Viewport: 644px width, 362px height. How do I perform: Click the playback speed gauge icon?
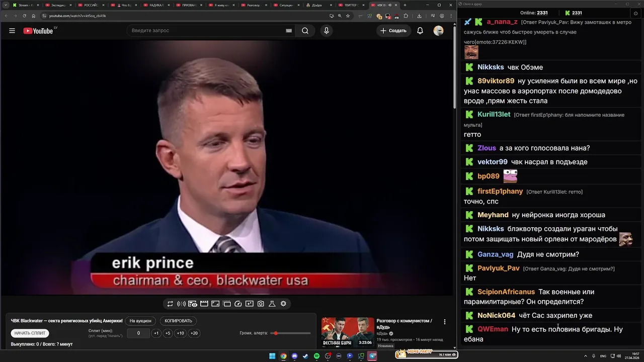coord(238,304)
